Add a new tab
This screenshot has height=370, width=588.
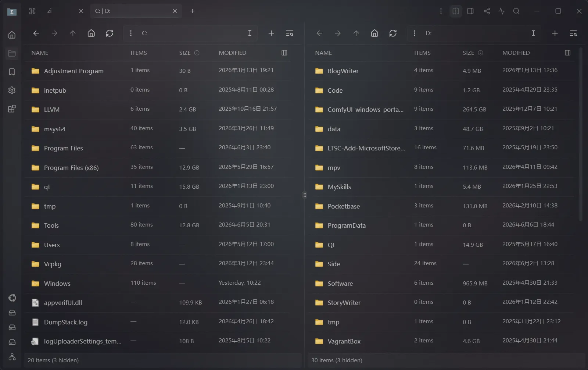192,11
